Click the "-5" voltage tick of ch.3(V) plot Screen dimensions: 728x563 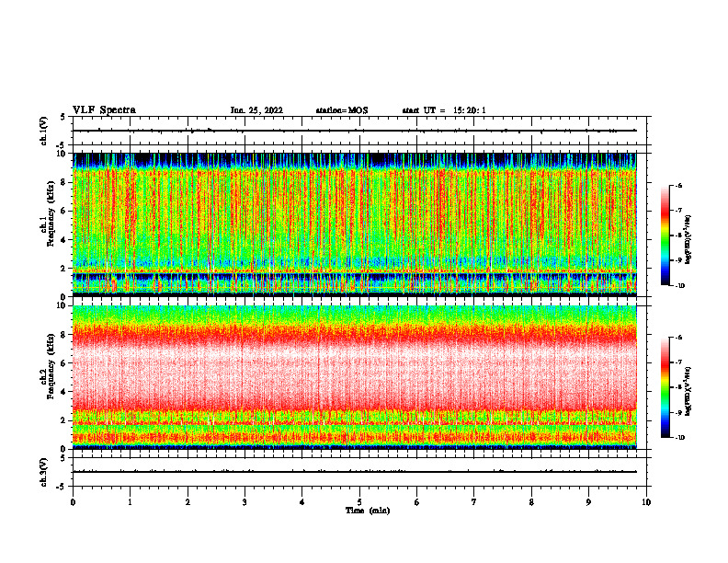click(63, 487)
